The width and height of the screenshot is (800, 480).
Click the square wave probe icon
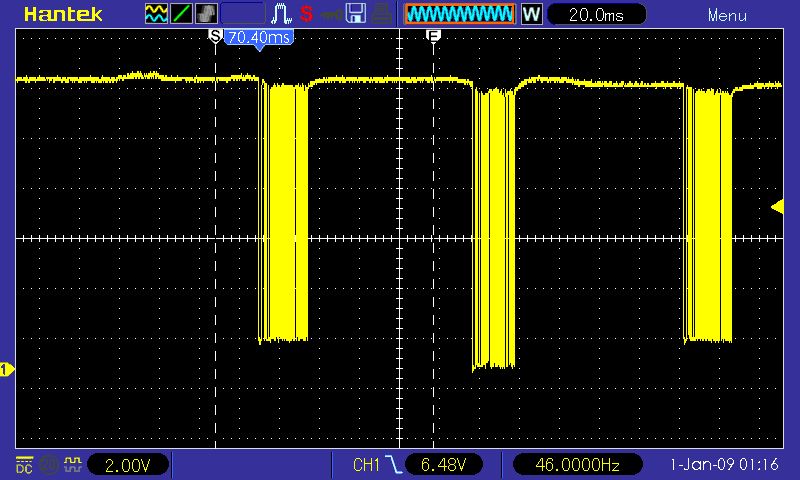(x=72, y=464)
